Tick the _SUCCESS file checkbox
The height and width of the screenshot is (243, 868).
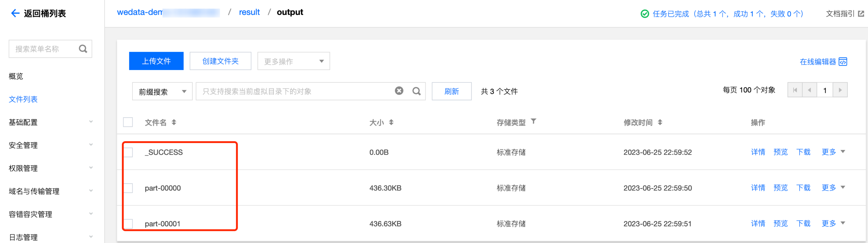point(128,152)
